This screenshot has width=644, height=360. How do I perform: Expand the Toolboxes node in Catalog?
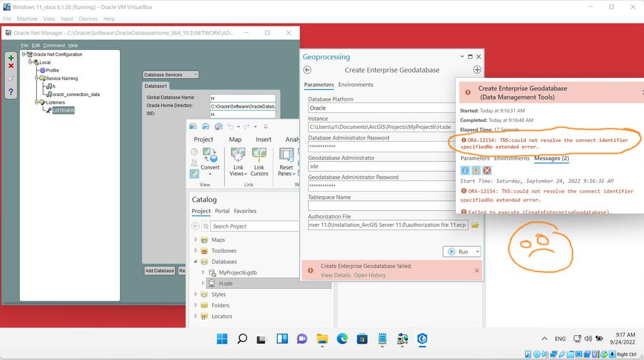195,250
